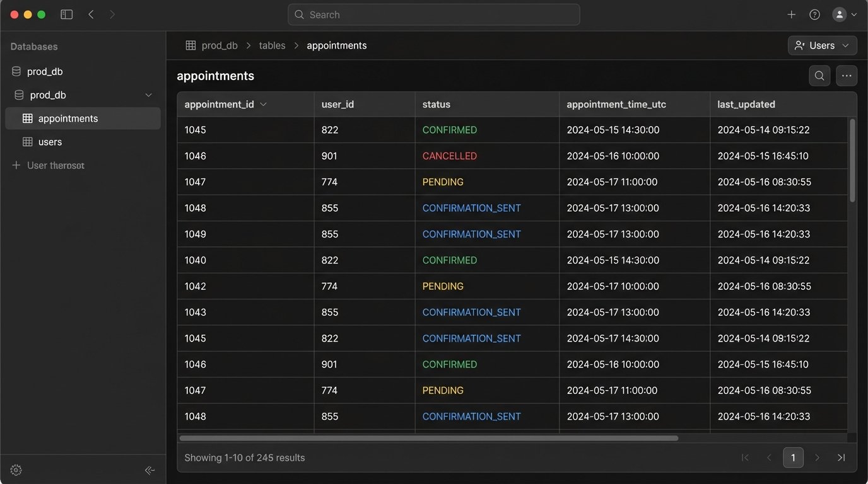Click inside the Search field
Viewport: 868px width, 484px height.
433,14
